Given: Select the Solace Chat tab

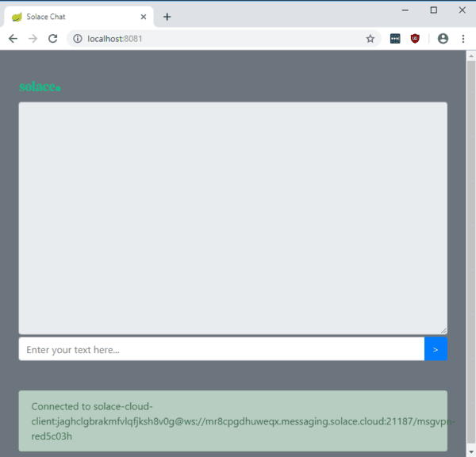Looking at the screenshot, I should click(71, 17).
